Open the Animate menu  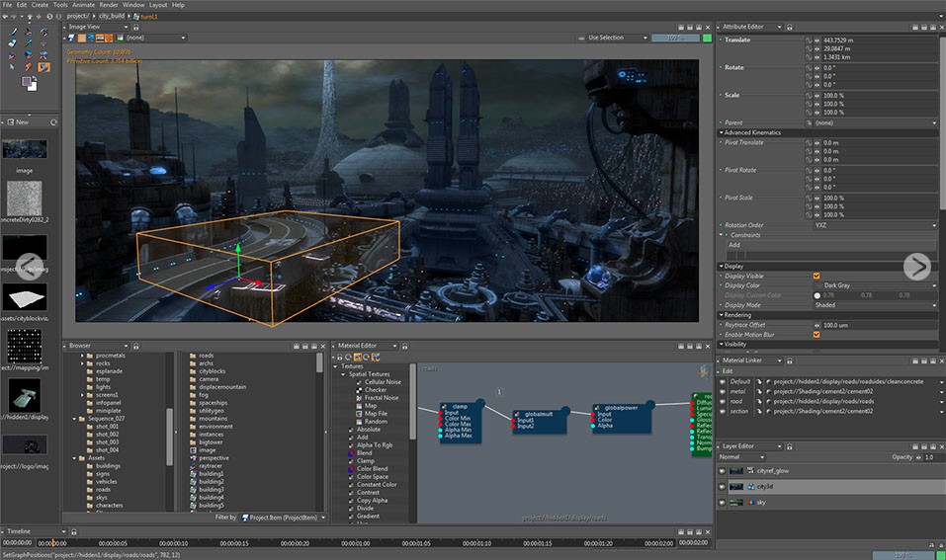84,5
